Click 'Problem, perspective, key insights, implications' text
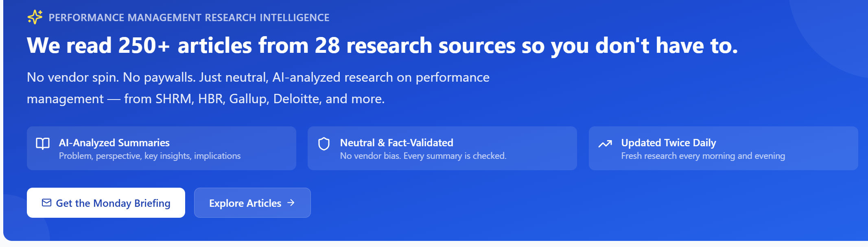Viewport: 868px width, 247px height. coord(150,156)
